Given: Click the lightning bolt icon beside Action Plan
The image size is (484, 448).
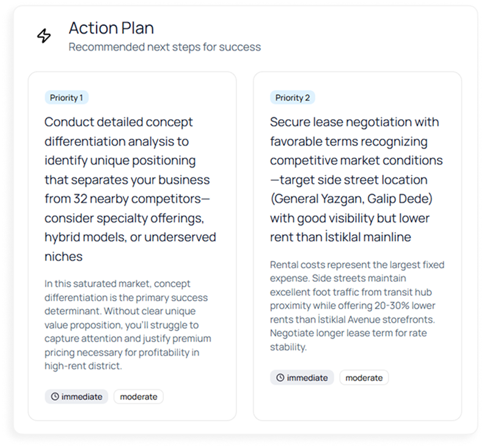Looking at the screenshot, I should [44, 36].
